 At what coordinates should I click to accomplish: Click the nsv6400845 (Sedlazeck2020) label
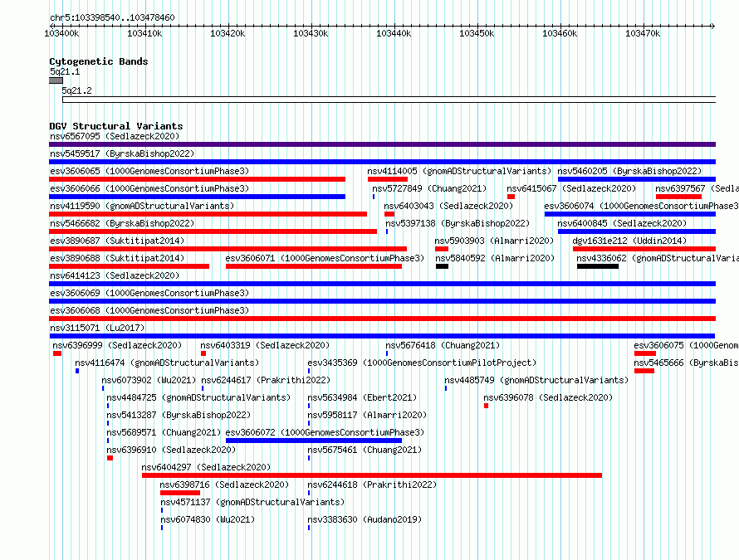pos(622,223)
